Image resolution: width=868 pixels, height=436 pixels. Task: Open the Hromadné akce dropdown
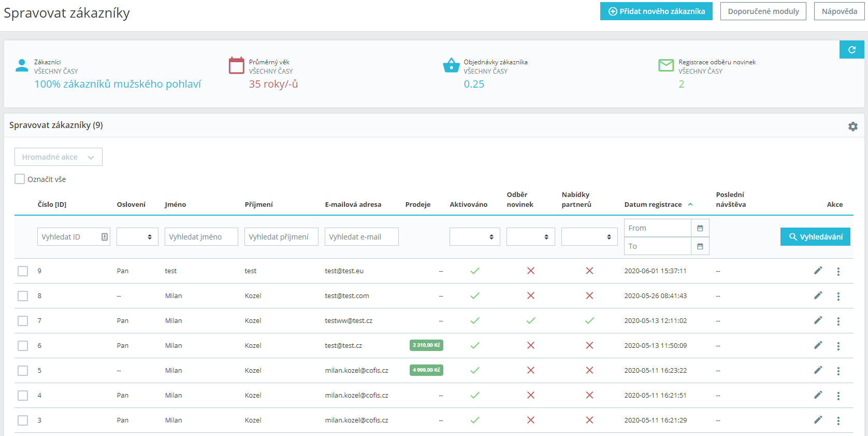(x=59, y=157)
